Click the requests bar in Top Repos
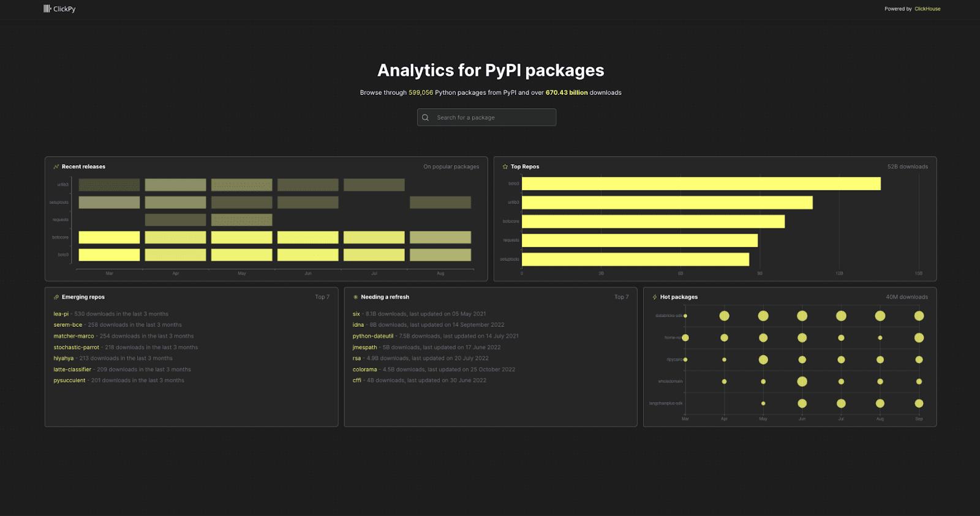This screenshot has height=516, width=980. (x=639, y=241)
